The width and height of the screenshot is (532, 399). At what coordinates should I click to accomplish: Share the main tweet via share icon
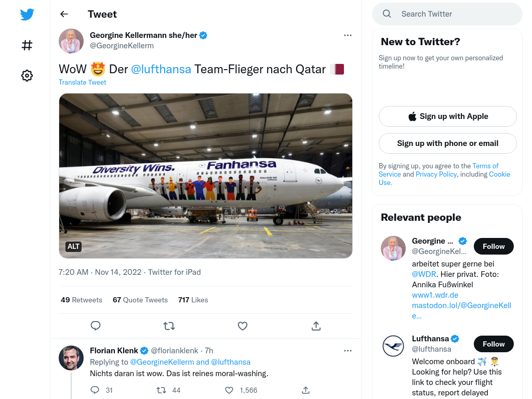click(316, 326)
